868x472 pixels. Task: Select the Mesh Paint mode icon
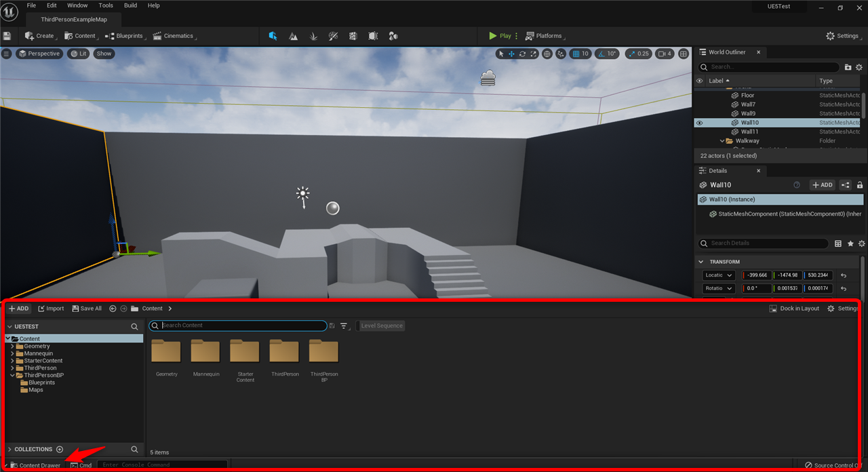333,36
